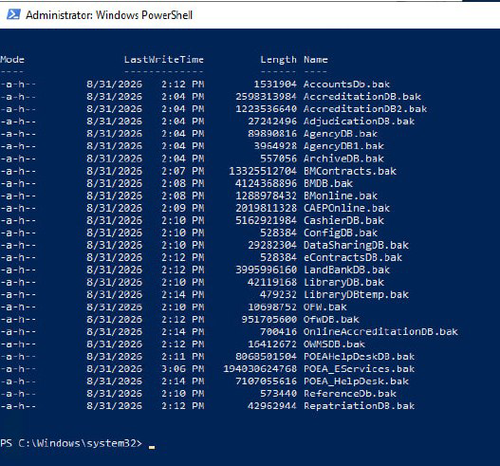
Task: Click the Mode column header
Action: (x=12, y=60)
